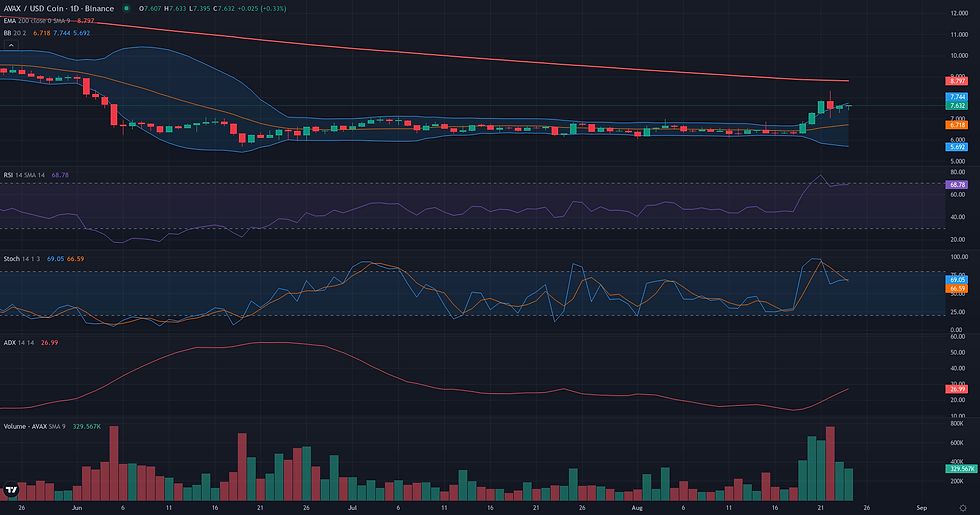Select the Volume - AVAX SMA 9 legend

coord(34,426)
